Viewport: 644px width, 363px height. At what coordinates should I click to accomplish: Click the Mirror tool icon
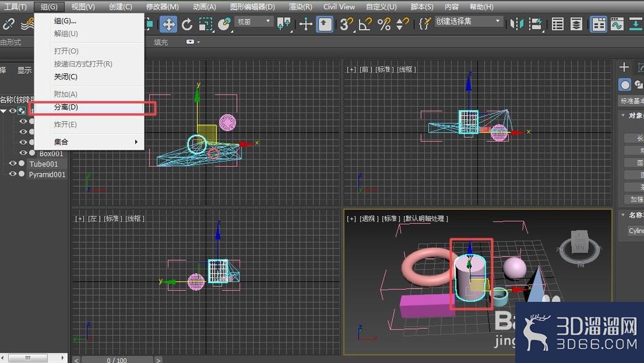[516, 24]
